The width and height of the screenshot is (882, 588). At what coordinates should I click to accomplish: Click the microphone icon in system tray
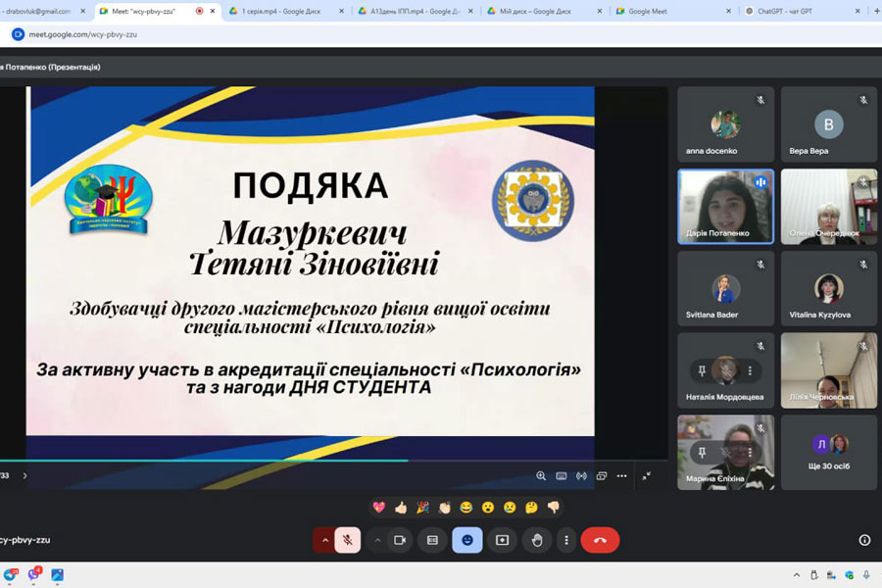(x=867, y=575)
